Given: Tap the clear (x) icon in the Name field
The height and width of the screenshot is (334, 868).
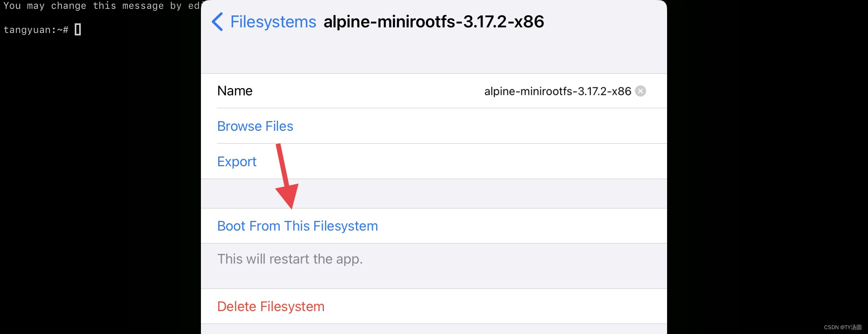Looking at the screenshot, I should 641,91.
